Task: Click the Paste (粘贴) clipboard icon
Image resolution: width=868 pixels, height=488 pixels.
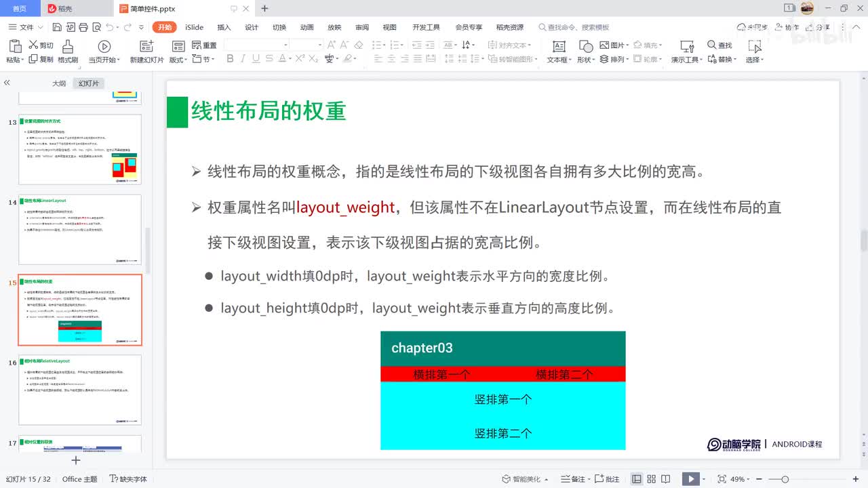Action: (14, 46)
